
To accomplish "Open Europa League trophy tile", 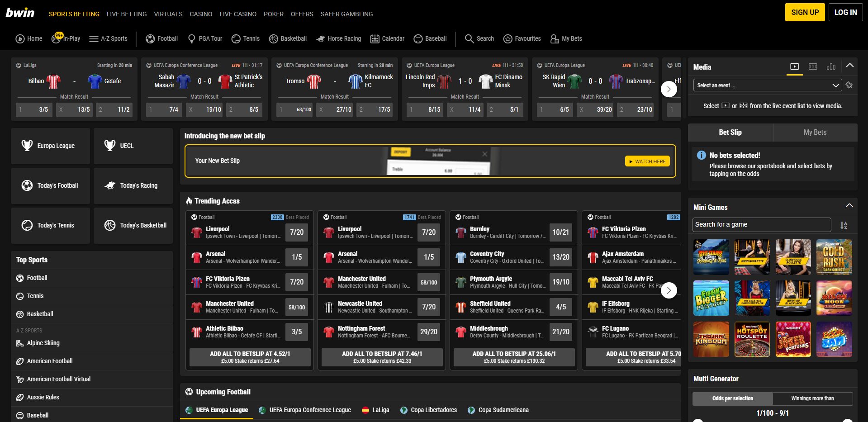I will tap(50, 146).
